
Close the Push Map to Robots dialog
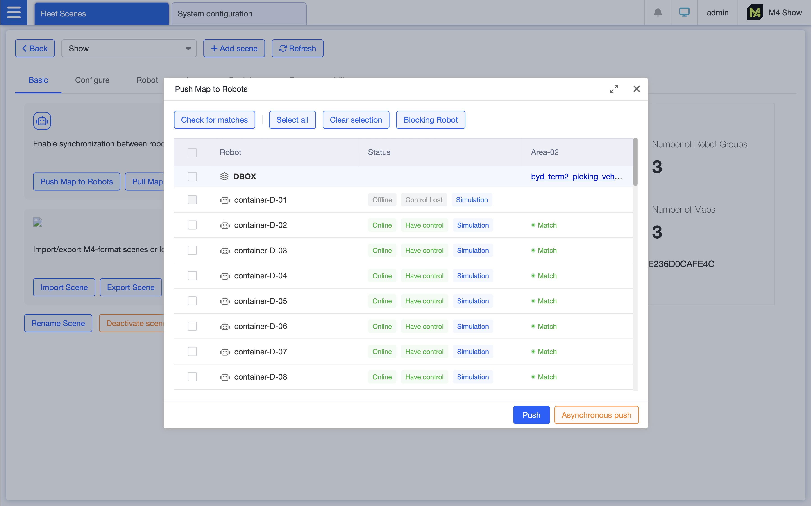point(636,89)
